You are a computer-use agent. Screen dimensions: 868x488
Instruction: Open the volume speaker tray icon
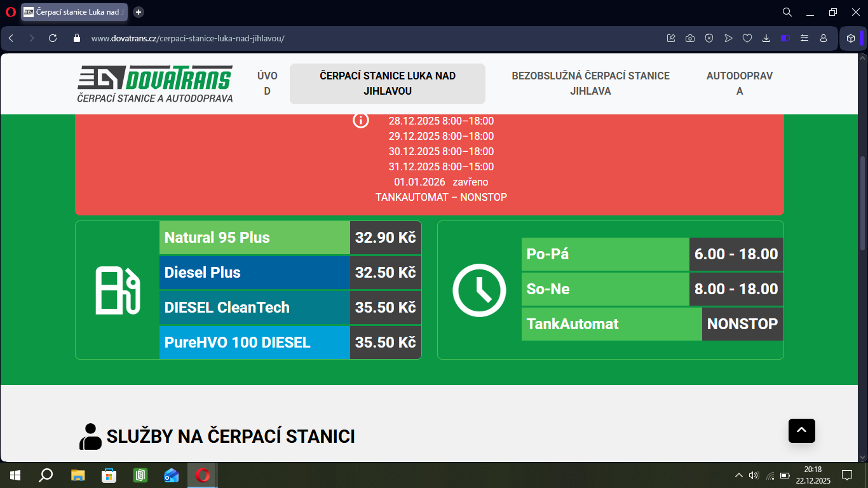coord(754,475)
